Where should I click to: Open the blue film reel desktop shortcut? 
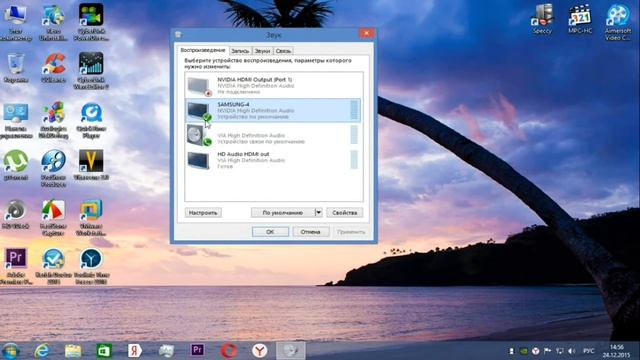(x=53, y=168)
